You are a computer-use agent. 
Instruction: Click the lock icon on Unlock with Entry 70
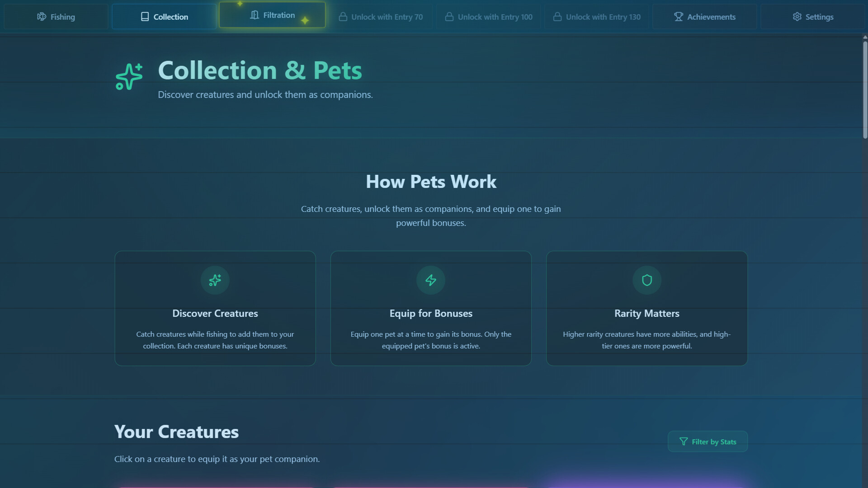343,17
